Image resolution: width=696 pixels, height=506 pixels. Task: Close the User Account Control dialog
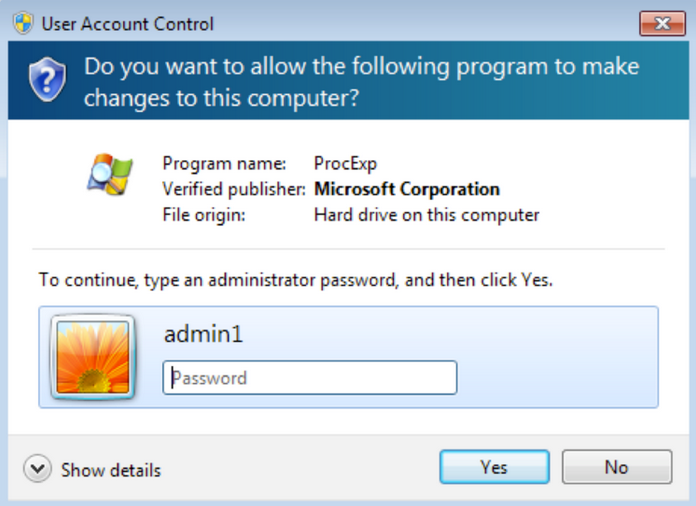point(662,23)
